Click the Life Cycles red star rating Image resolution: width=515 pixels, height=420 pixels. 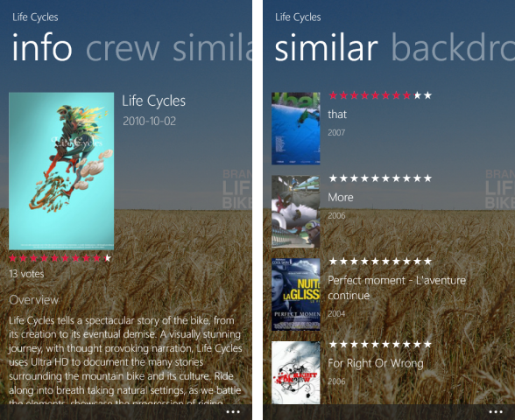coord(60,258)
